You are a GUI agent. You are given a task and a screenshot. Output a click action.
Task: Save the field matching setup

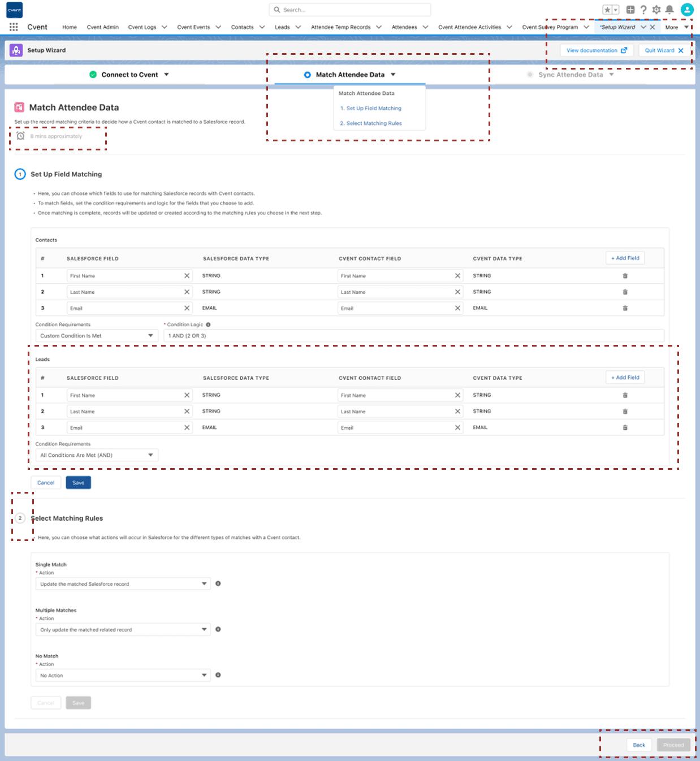tap(79, 483)
